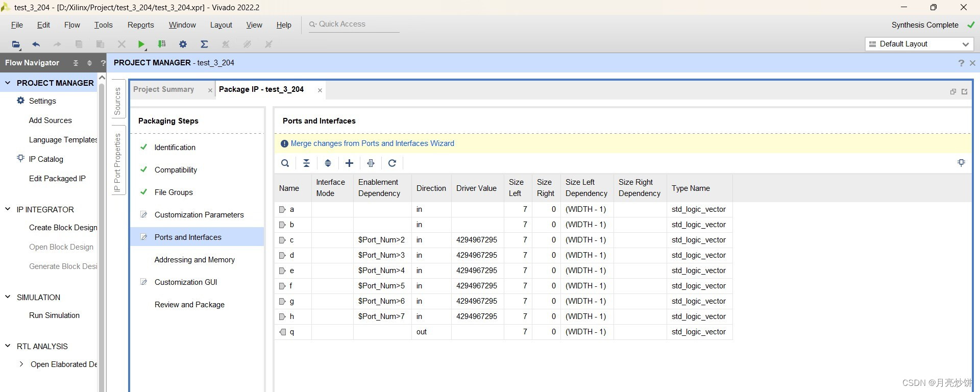Image resolution: width=980 pixels, height=392 pixels.
Task: Click the Sigma reports toolbar icon
Action: click(204, 44)
